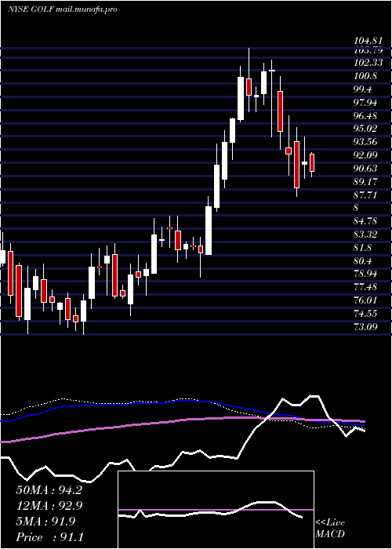
Task: Click the 'Price : 91.1' readout
Action: click(x=49, y=537)
